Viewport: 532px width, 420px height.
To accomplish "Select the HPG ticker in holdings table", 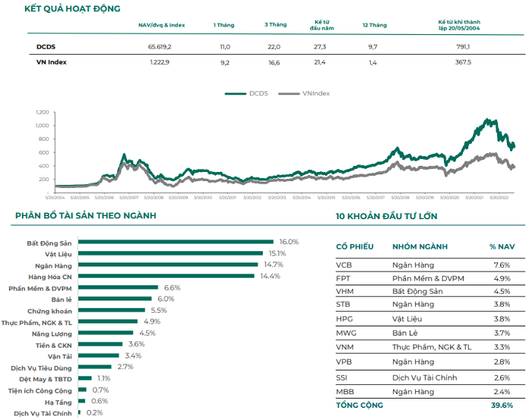I will [344, 320].
